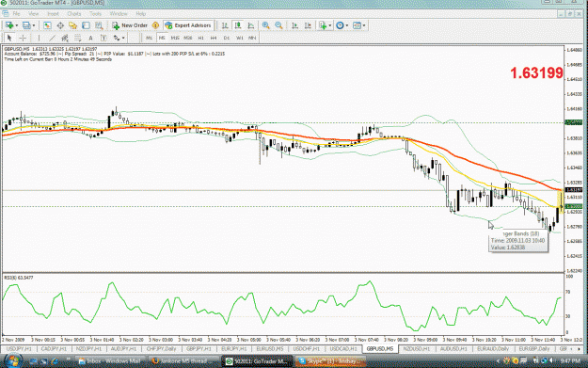Show the Market Watch window

pyautogui.click(x=47, y=25)
